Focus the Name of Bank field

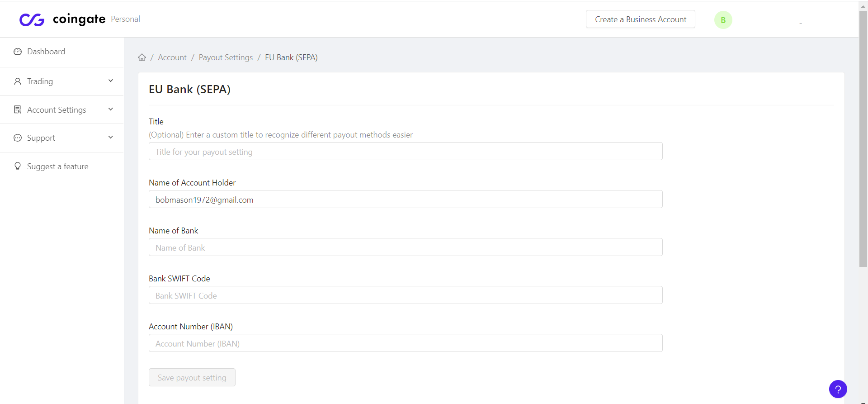pos(406,247)
